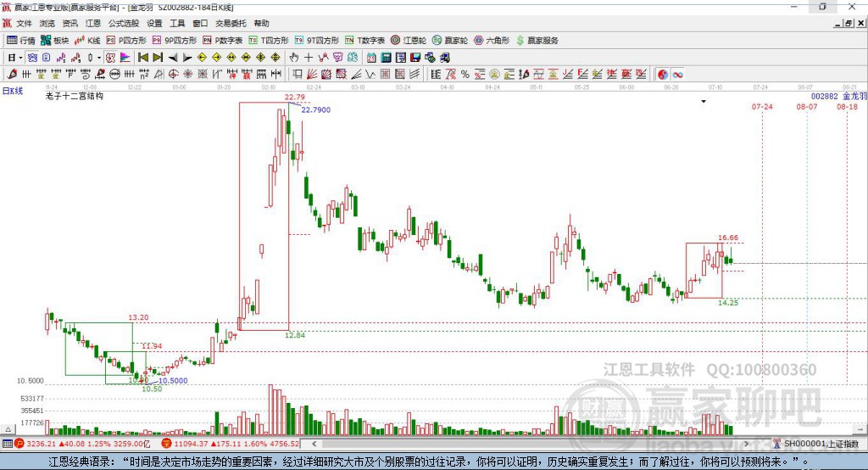This screenshot has width=868, height=470.
Task: Open the 9T四方形 tool
Action: pyautogui.click(x=317, y=41)
